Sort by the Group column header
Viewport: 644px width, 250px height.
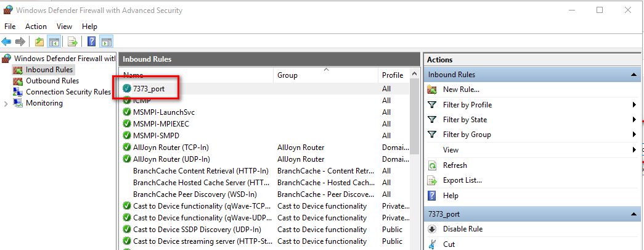point(325,75)
